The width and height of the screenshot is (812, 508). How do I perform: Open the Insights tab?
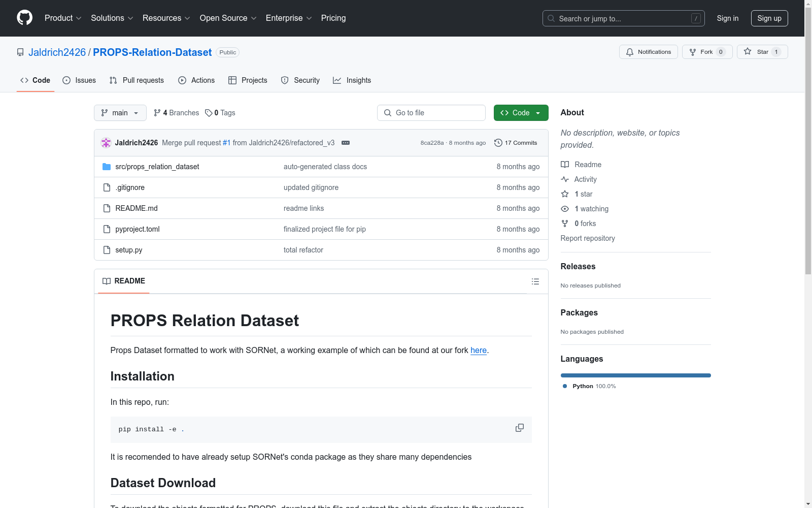[352, 80]
